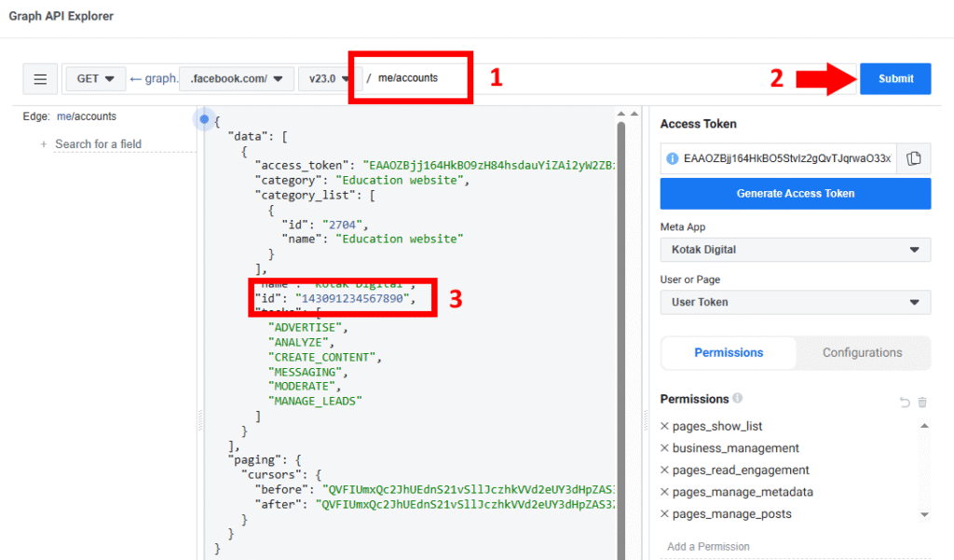This screenshot has height=560, width=954.
Task: Switch to the Permissions tab
Action: 729,353
